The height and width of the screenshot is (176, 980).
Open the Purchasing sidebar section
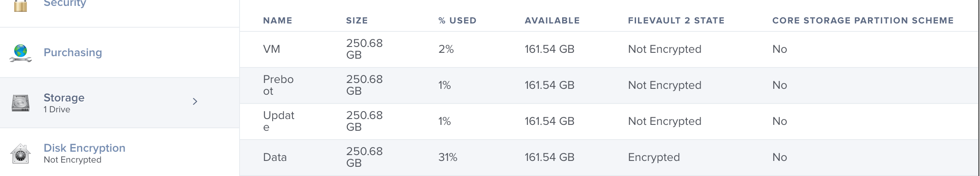[120, 52]
